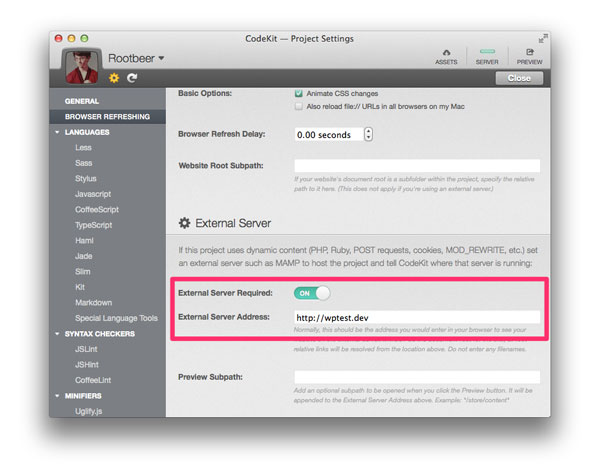
Task: Click the Close button
Action: (519, 78)
